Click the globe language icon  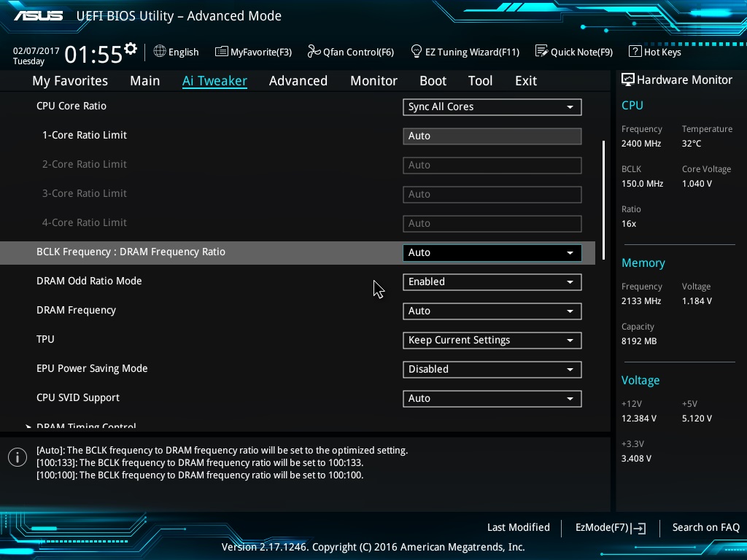[160, 51]
